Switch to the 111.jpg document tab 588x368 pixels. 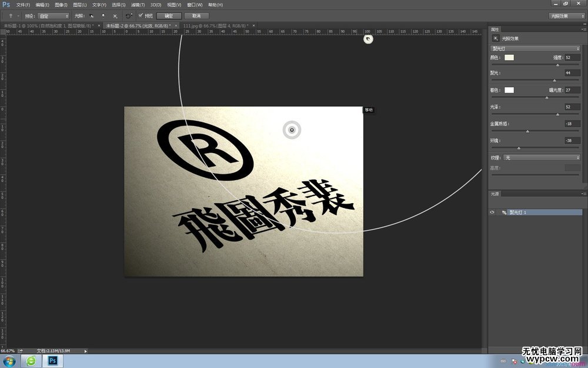coord(216,25)
